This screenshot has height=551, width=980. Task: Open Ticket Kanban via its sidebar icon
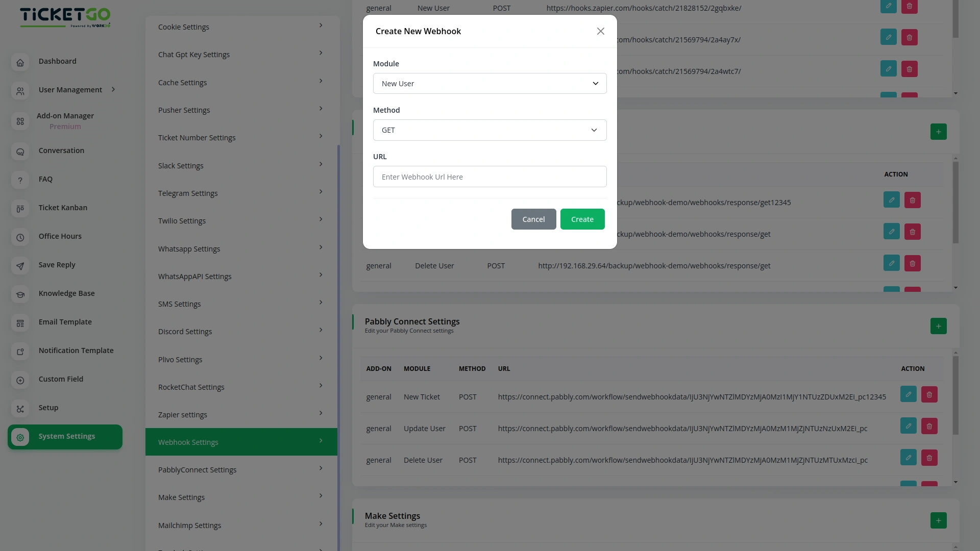(20, 209)
